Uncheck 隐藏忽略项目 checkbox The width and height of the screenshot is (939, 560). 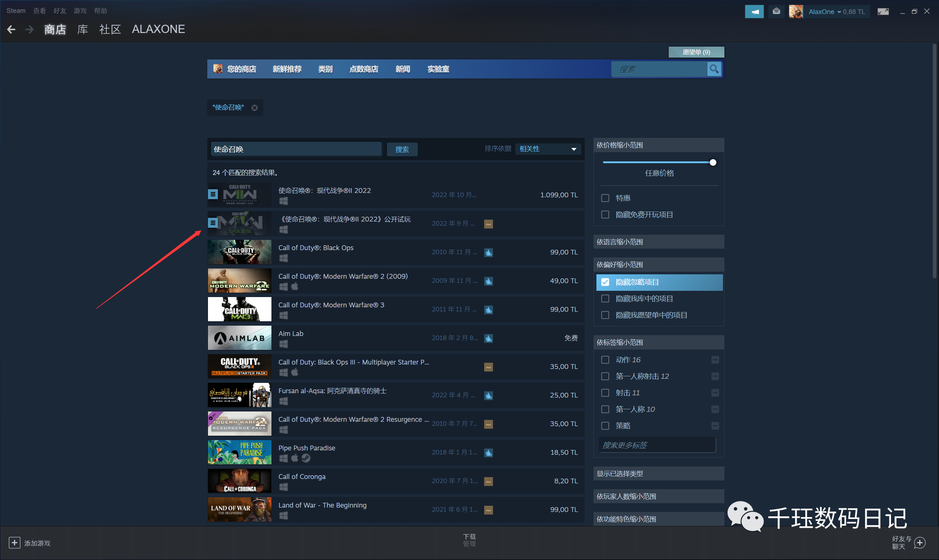pos(605,282)
